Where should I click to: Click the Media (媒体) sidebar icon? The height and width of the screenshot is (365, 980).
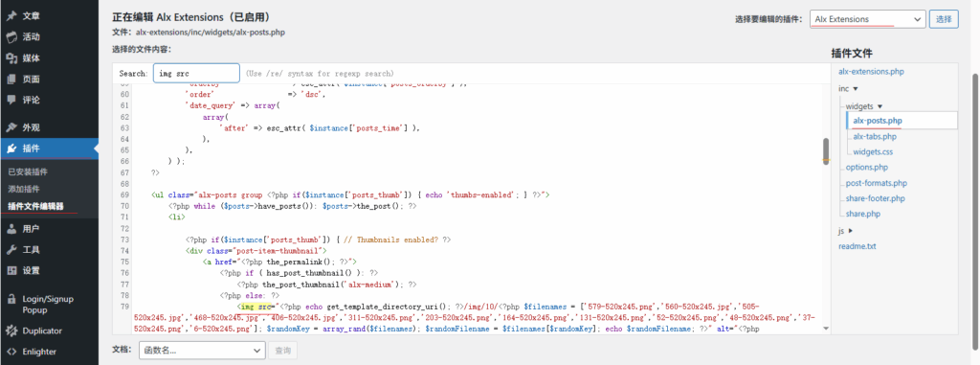[x=11, y=58]
